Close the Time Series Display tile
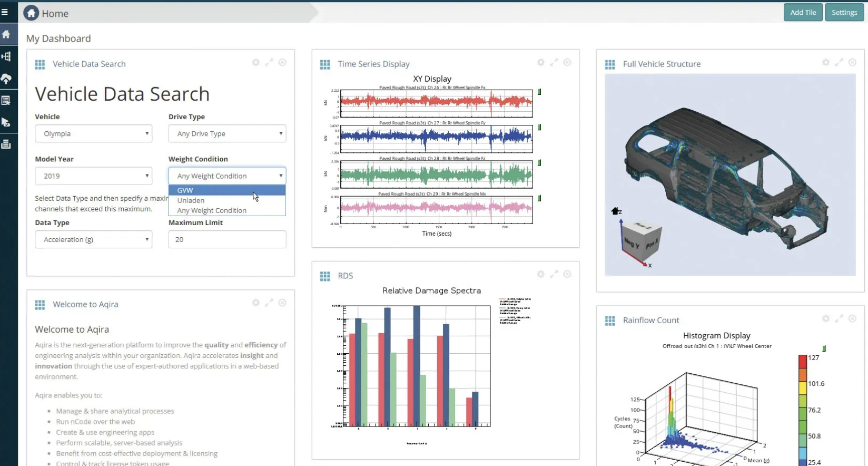The image size is (868, 466). point(567,62)
